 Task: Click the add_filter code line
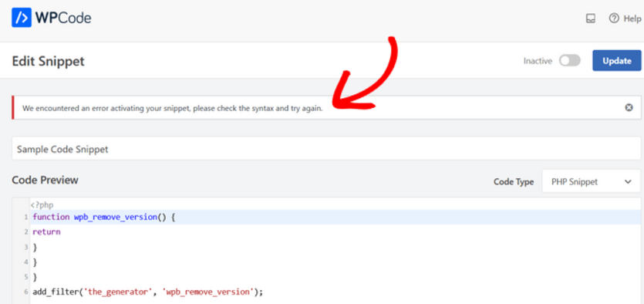[147, 292]
